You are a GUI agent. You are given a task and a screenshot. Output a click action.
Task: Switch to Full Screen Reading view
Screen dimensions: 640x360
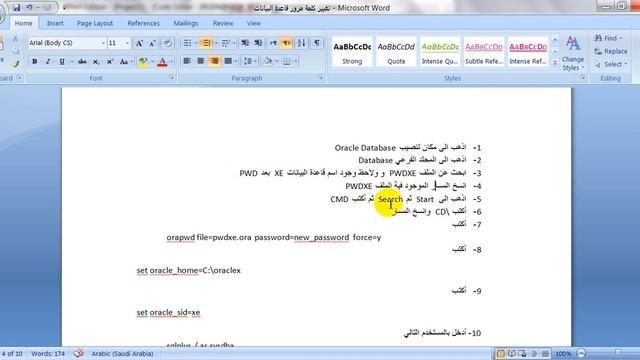511,353
